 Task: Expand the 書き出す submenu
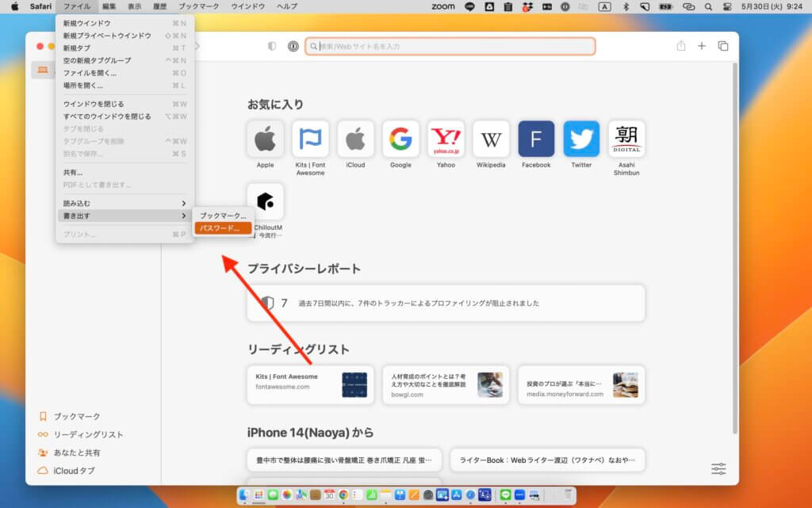[124, 216]
